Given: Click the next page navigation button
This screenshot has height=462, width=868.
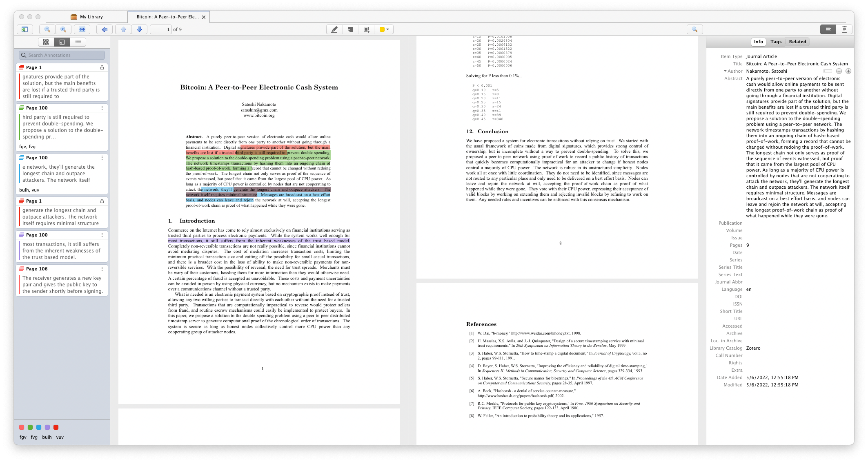Looking at the screenshot, I should tap(139, 29).
